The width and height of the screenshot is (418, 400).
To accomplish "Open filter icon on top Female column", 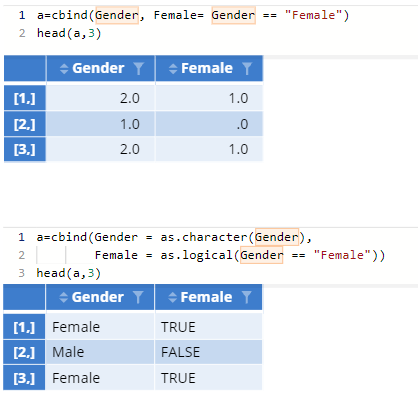I will (x=247, y=68).
